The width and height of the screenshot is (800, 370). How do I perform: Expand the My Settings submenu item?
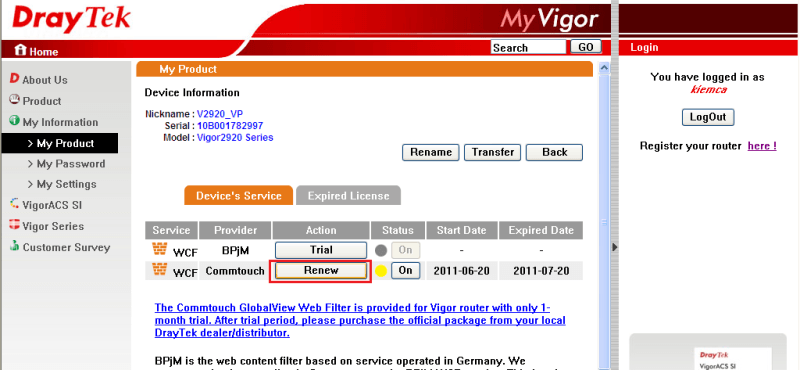tap(62, 184)
